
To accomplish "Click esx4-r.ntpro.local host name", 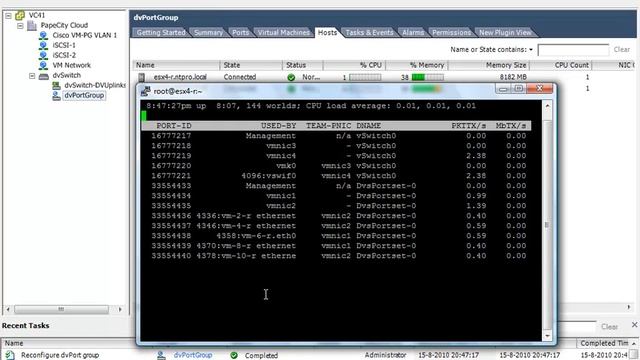I will coord(180,77).
